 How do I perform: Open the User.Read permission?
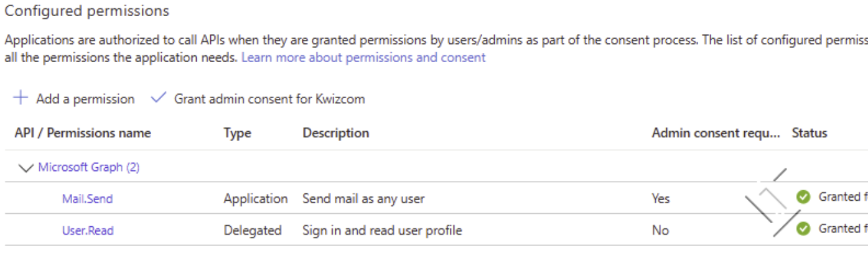click(x=88, y=231)
